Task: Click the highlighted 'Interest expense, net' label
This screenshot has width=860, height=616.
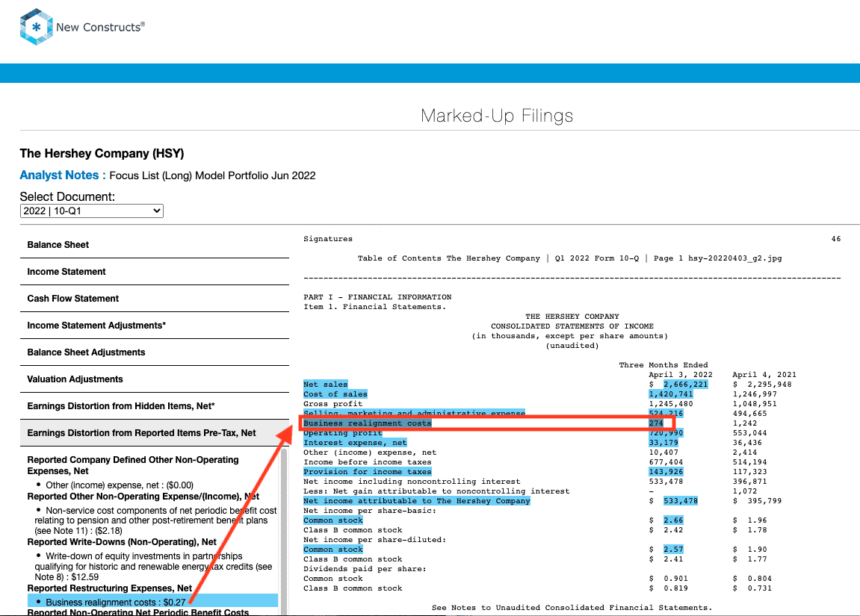Action: (x=355, y=443)
